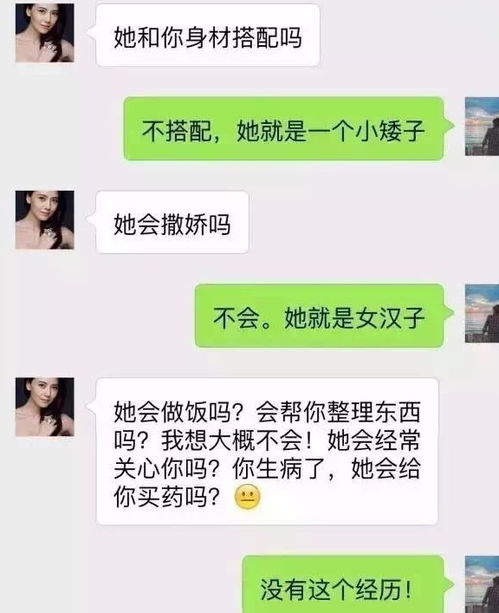This screenshot has width=499, height=613.
Task: Select the white bubble 她会撒娇吗
Action: pos(172,222)
